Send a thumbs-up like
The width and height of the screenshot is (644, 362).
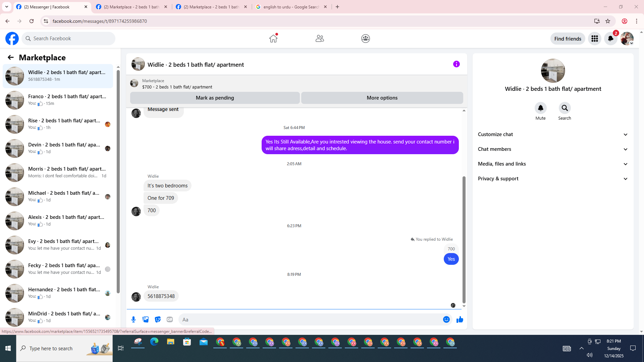coord(460,319)
